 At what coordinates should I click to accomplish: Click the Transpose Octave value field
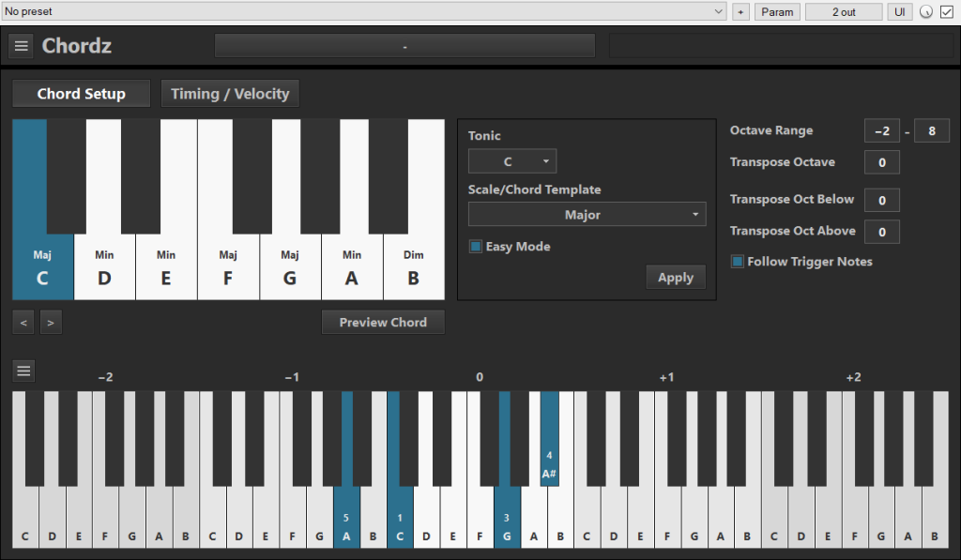tap(882, 163)
